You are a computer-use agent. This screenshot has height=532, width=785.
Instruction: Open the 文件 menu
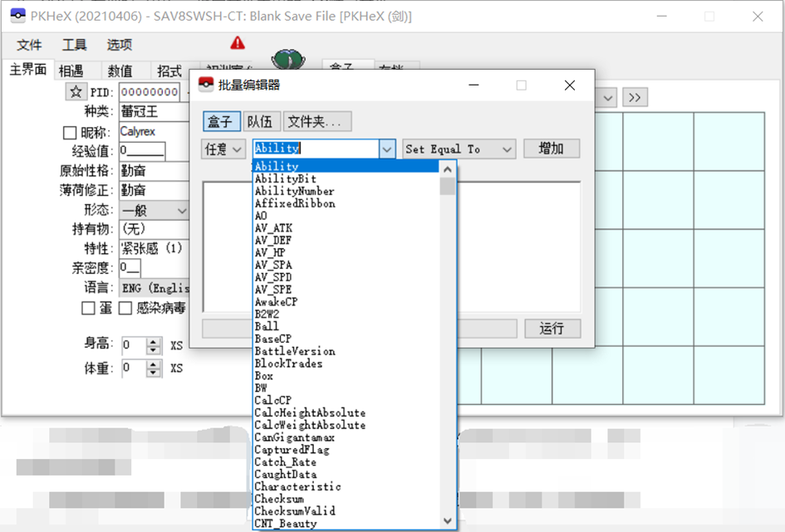coord(29,45)
